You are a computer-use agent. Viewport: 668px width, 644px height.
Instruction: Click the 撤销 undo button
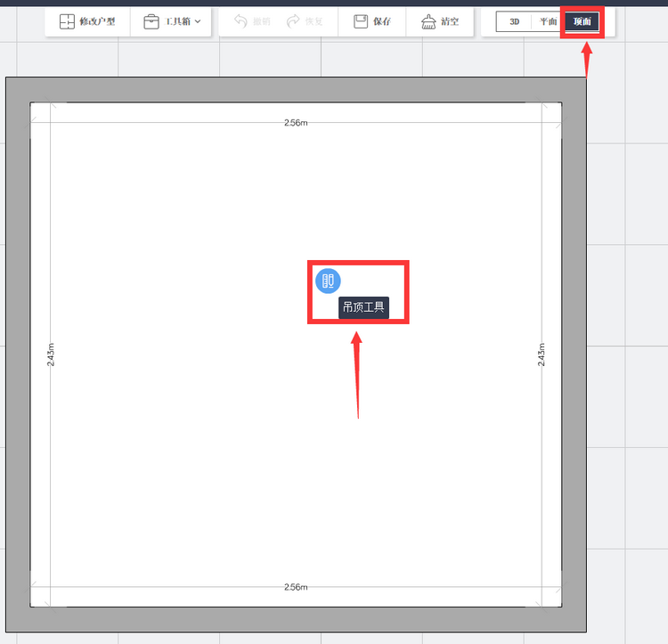[x=252, y=21]
